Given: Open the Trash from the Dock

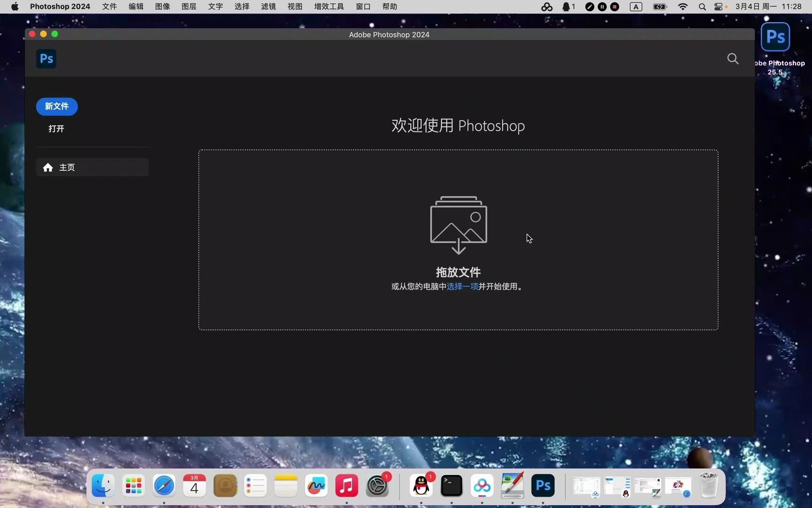Looking at the screenshot, I should tap(709, 486).
